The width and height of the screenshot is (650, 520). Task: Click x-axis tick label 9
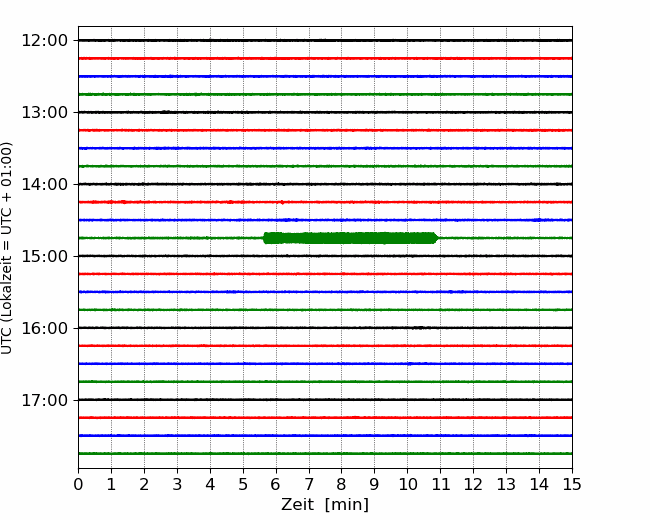[x=375, y=484]
